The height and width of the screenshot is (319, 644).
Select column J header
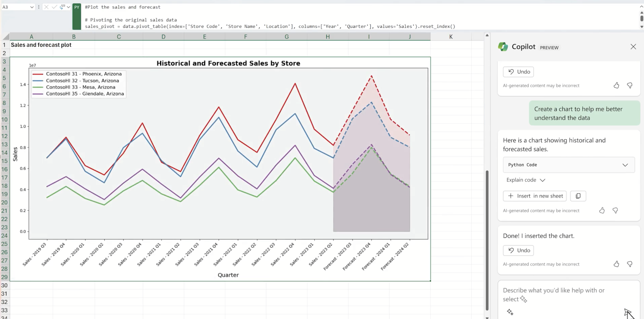pyautogui.click(x=410, y=37)
